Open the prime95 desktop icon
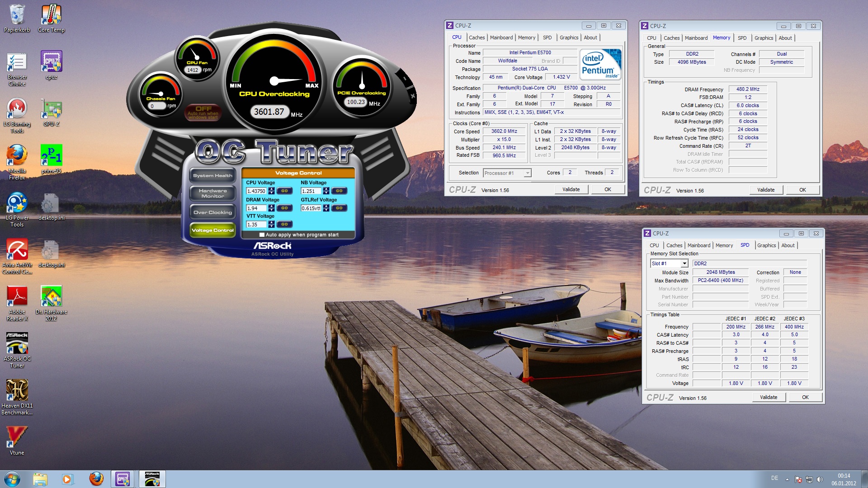868x488 pixels. point(51,160)
